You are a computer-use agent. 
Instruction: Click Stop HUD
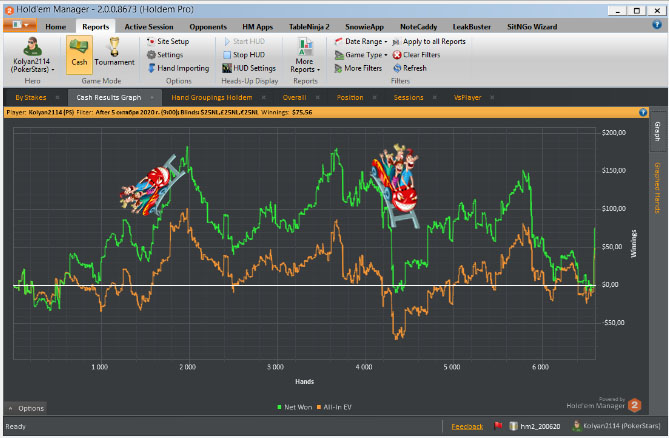coord(244,55)
